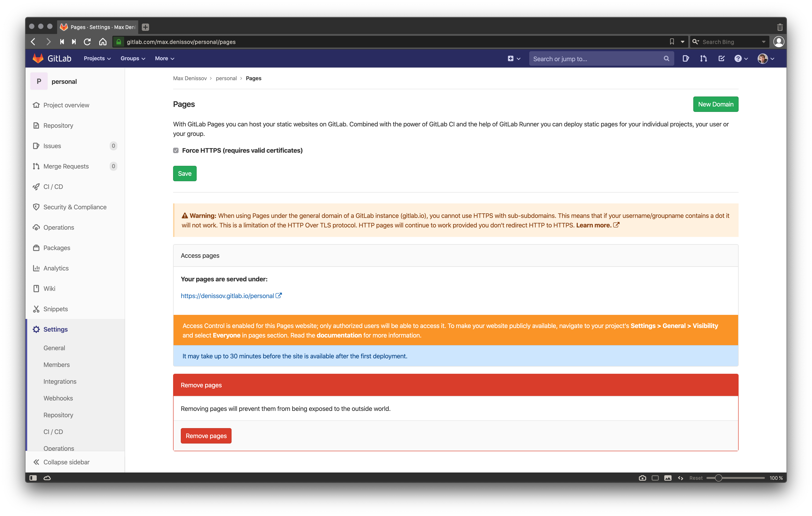Click the capture camera icon in status bar

(x=642, y=478)
